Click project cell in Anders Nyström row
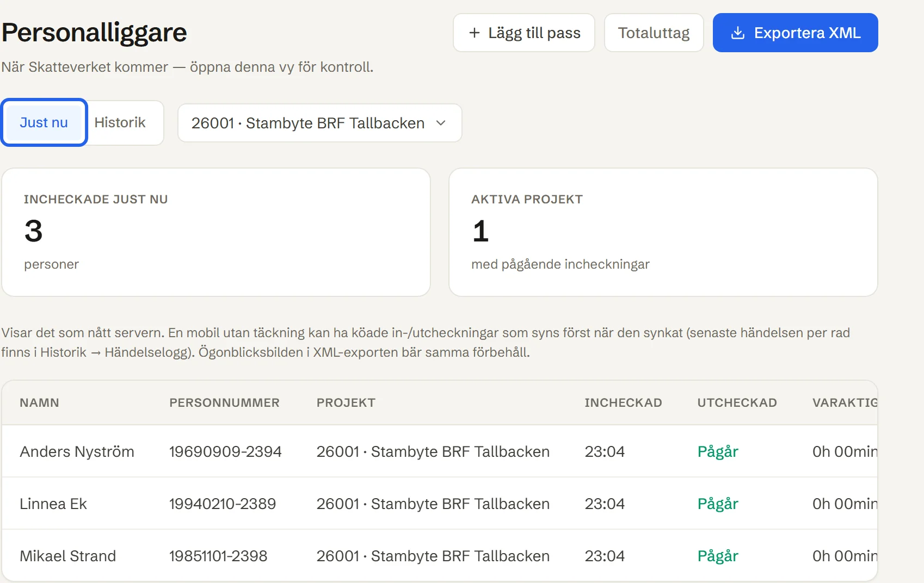 tap(433, 451)
